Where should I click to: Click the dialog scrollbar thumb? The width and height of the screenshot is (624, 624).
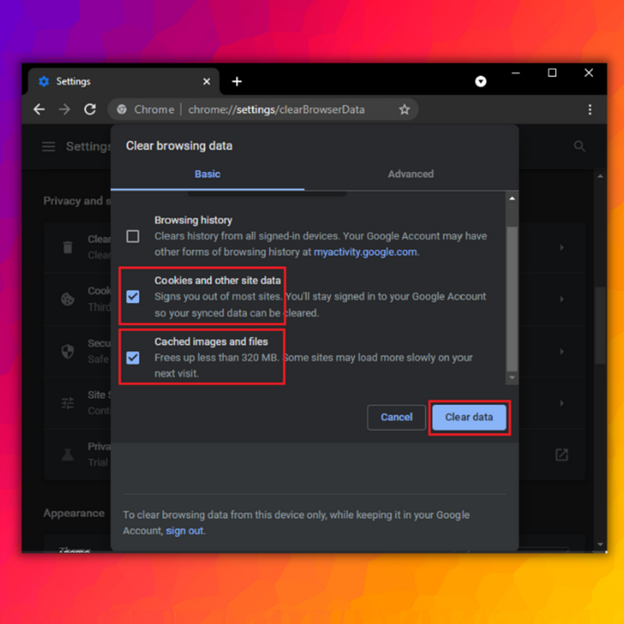click(x=512, y=298)
